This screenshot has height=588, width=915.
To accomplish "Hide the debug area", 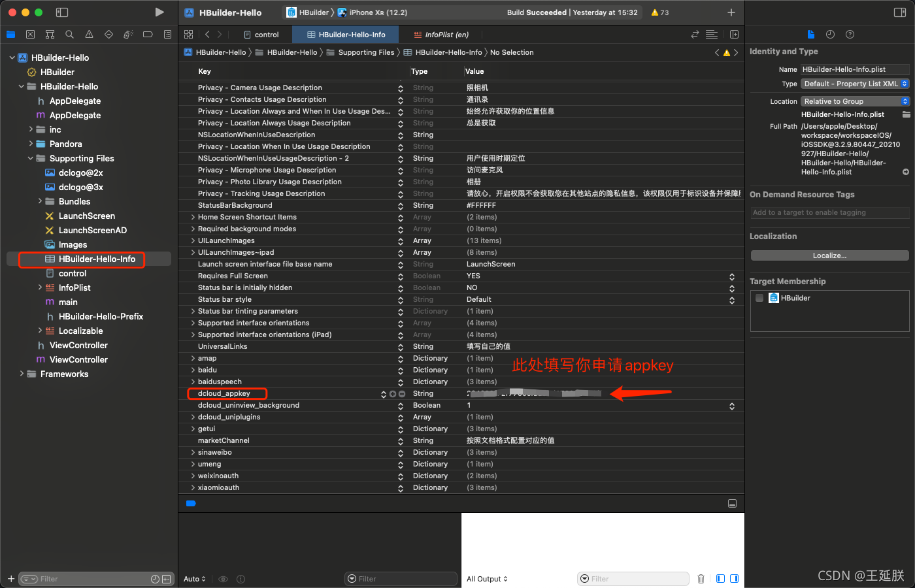I will 732,504.
